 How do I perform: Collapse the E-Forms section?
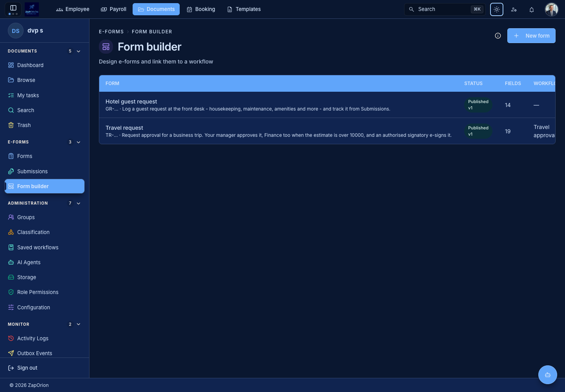tap(78, 142)
